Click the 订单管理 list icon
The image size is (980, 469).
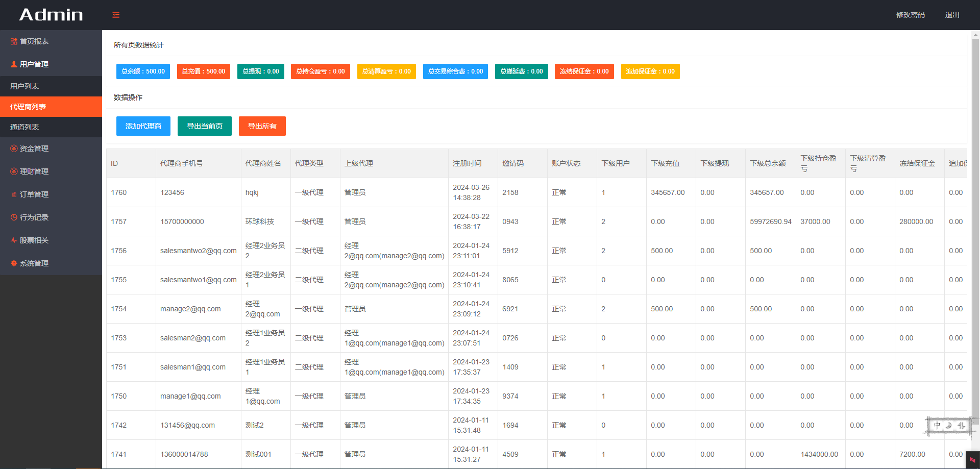click(14, 194)
